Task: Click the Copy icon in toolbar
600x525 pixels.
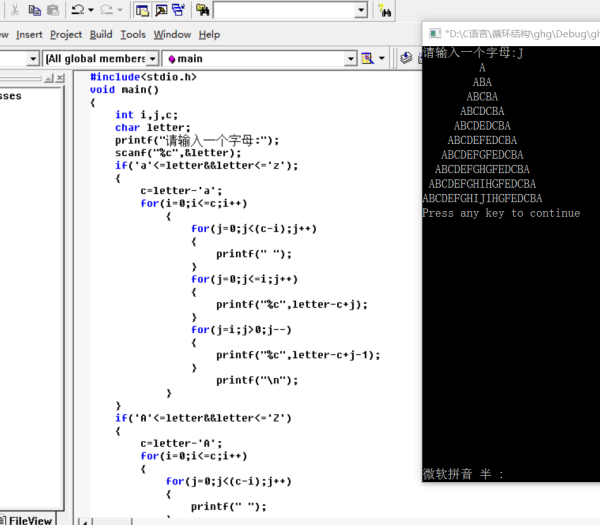Action: [x=35, y=10]
